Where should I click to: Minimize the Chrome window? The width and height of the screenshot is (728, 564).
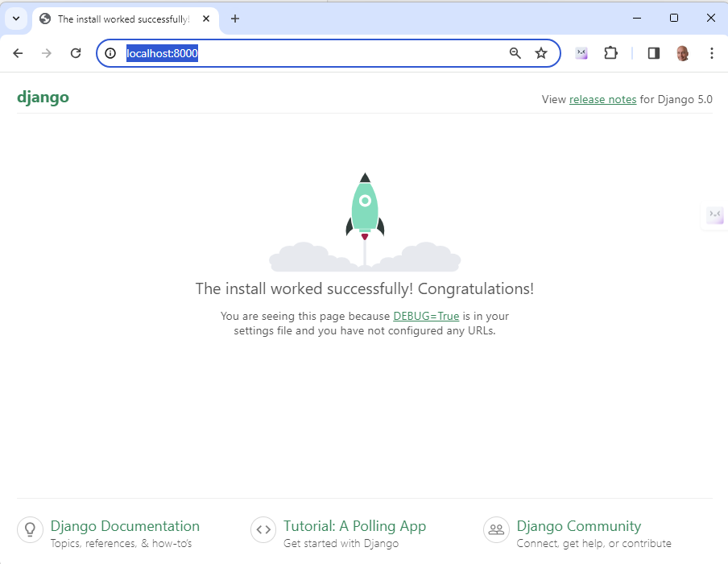tap(637, 18)
